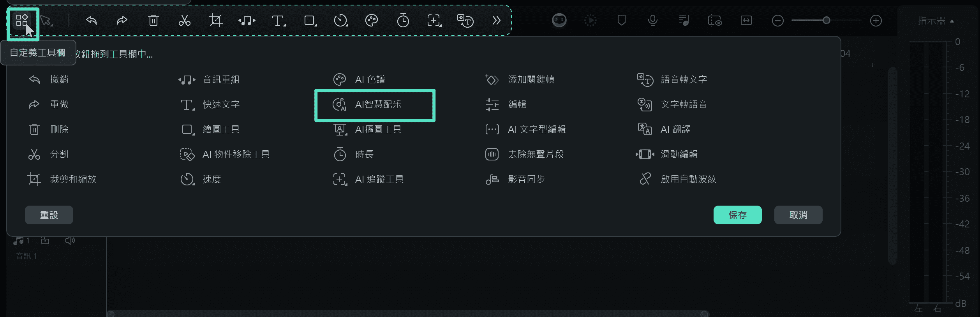980x317 pixels.
Task: Zoom out timeline with minus button
Action: pos(777,21)
